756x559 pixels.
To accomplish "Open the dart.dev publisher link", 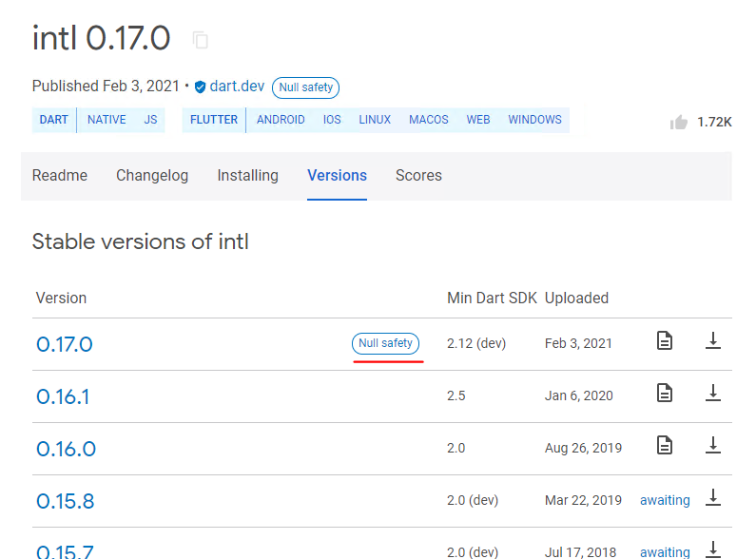I will (237, 87).
